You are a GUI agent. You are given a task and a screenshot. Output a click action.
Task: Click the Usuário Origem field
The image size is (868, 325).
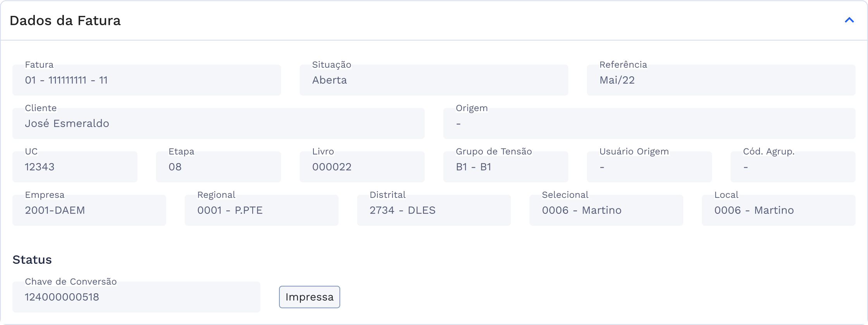(x=649, y=167)
